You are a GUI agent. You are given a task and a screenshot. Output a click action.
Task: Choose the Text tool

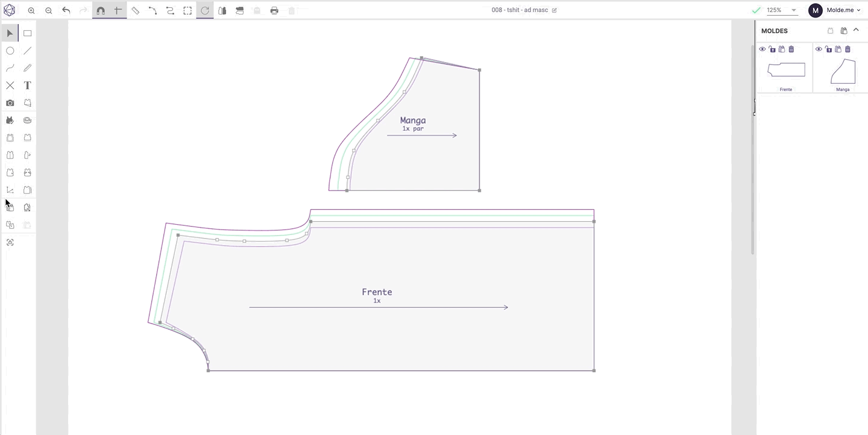[27, 86]
